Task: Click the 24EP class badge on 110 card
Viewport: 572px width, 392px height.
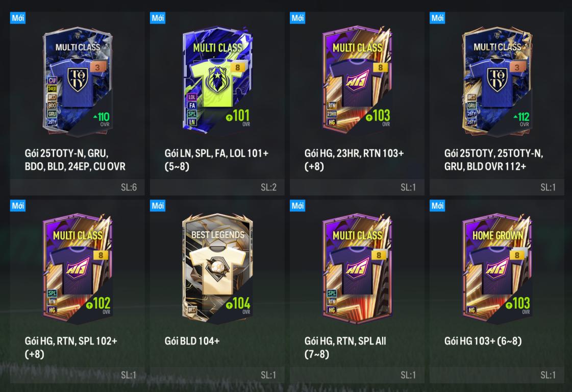Action: point(52,89)
